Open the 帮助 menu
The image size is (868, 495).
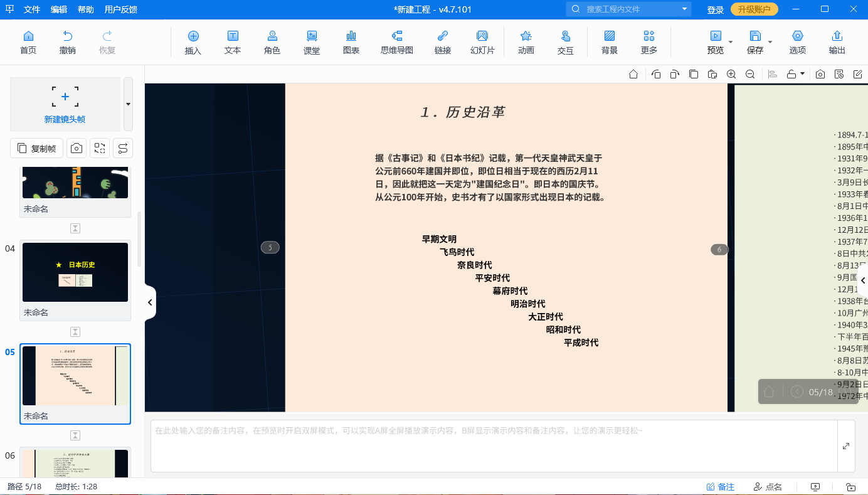[86, 9]
